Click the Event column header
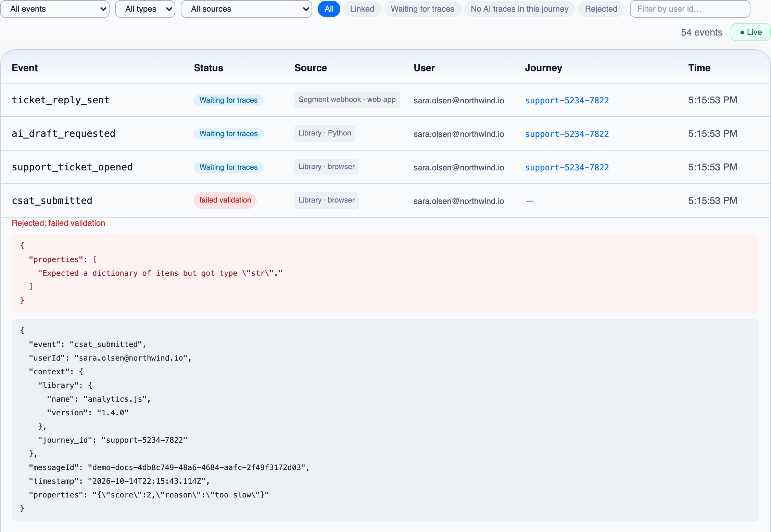The height and width of the screenshot is (532, 771). pyautogui.click(x=25, y=68)
